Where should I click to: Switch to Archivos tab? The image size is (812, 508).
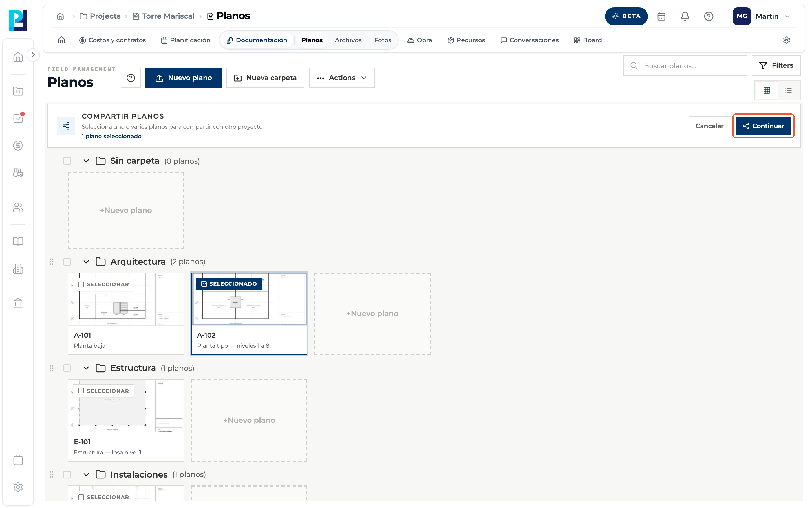348,40
